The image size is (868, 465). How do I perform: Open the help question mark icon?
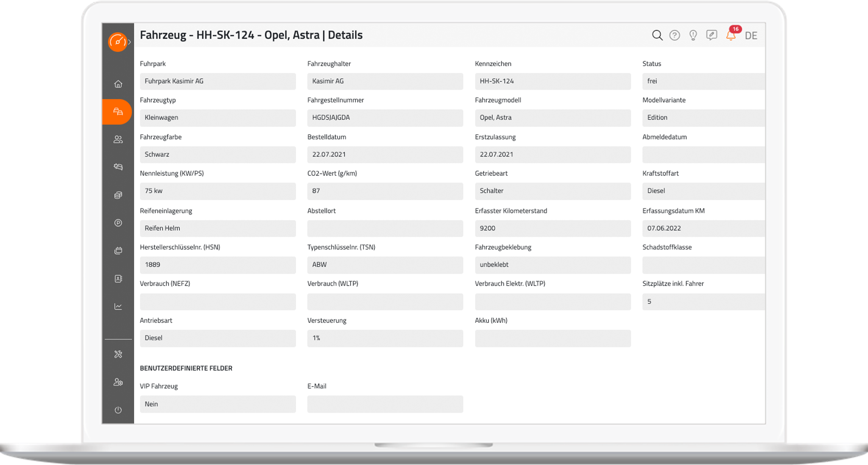675,35
